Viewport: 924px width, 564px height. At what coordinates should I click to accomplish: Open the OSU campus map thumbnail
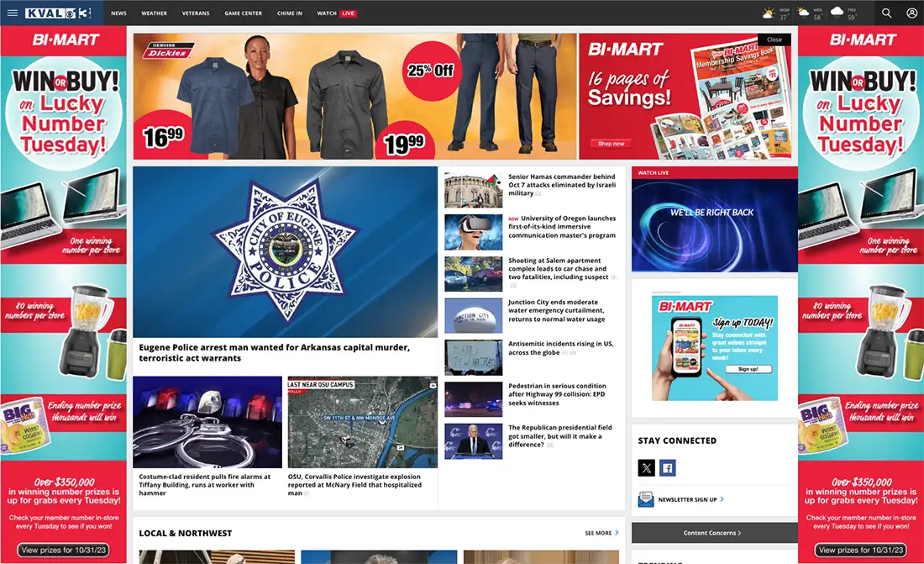[362, 423]
